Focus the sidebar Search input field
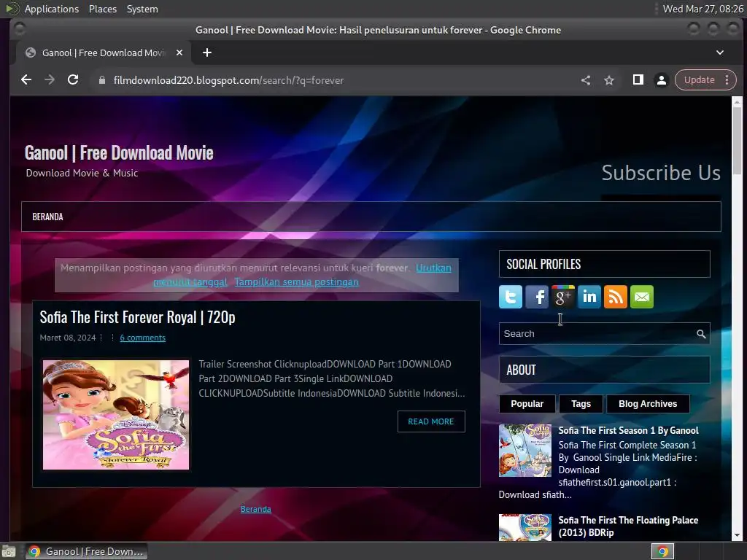The height and width of the screenshot is (560, 747). coord(597,334)
